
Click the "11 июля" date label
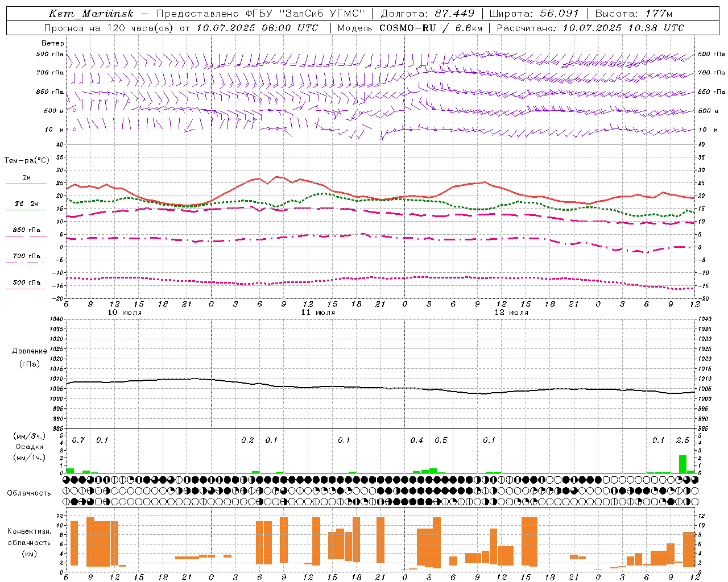coord(318,313)
